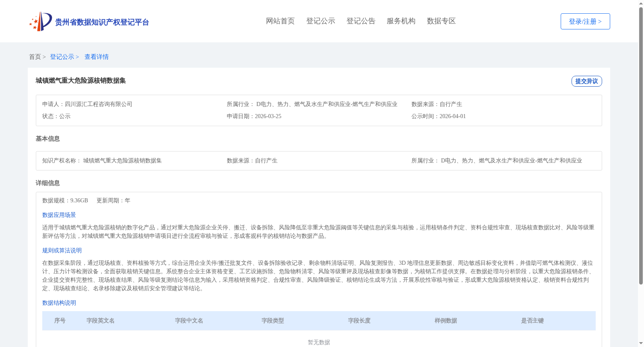Click the 状态：公示 field

click(56, 116)
